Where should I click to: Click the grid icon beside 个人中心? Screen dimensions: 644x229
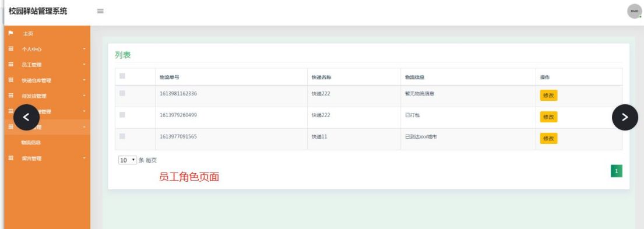coord(10,49)
